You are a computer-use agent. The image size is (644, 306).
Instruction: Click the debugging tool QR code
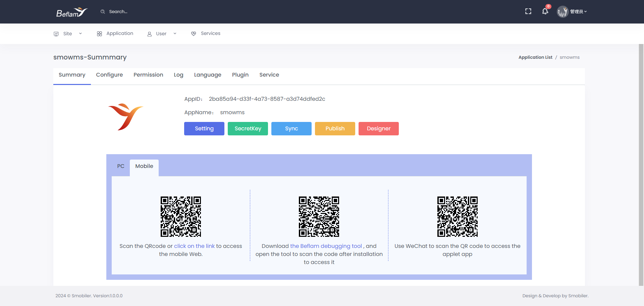[x=319, y=217]
